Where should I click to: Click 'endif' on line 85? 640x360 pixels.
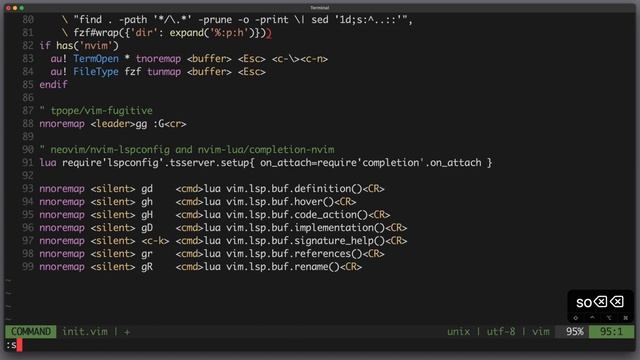(53, 84)
